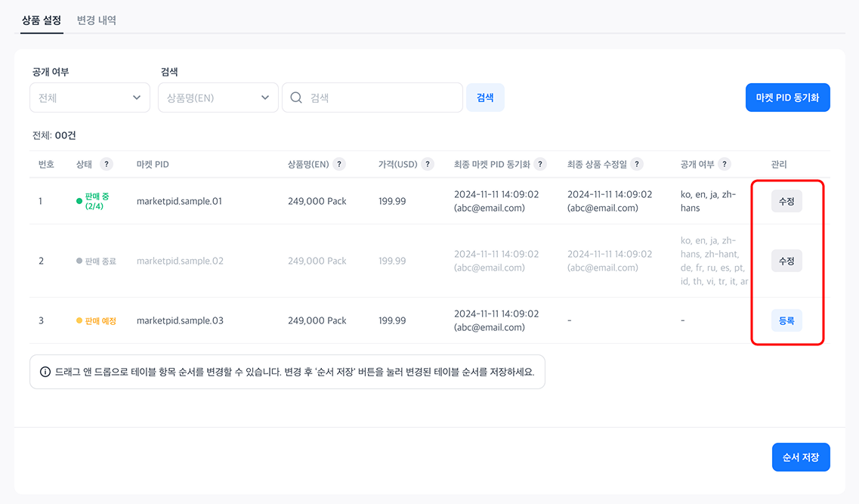Image resolution: width=859 pixels, height=504 pixels.
Task: Click help icon beside 상품명(EN) column header
Action: pyautogui.click(x=339, y=164)
